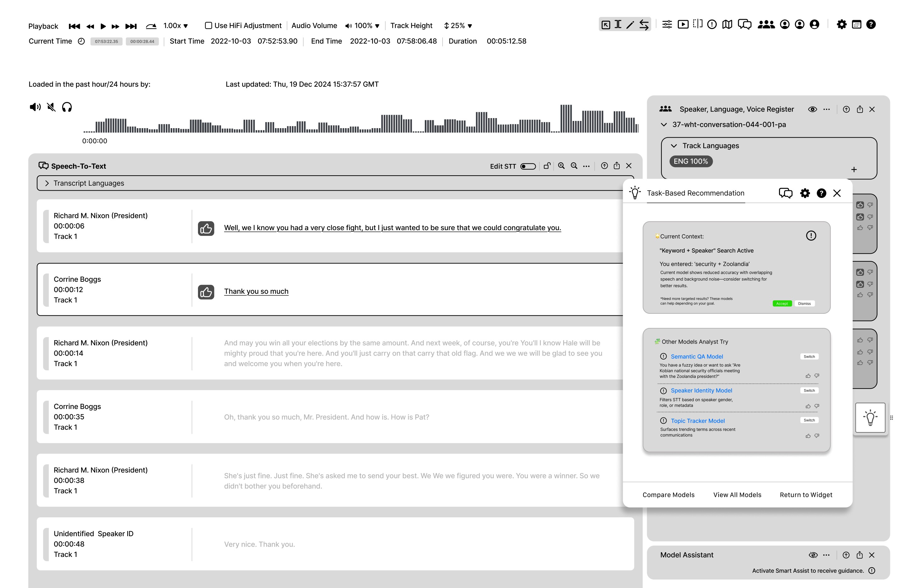
Task: Click the Speech-To-Text zoom in magnifier
Action: [561, 166]
